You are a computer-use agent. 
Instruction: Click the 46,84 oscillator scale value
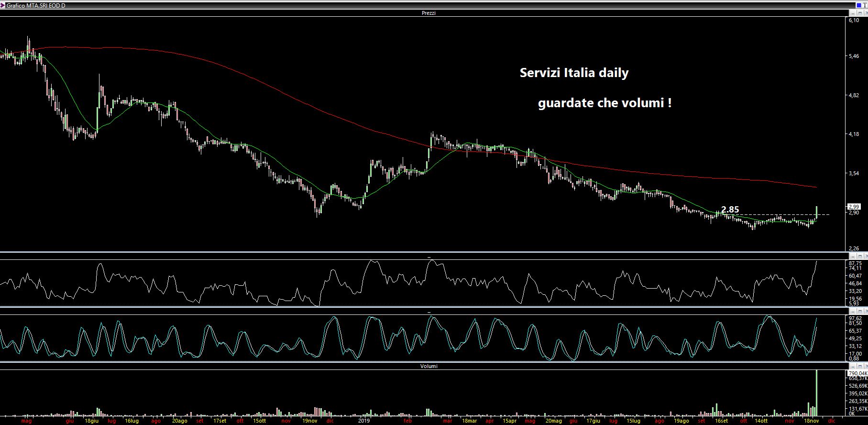(855, 283)
